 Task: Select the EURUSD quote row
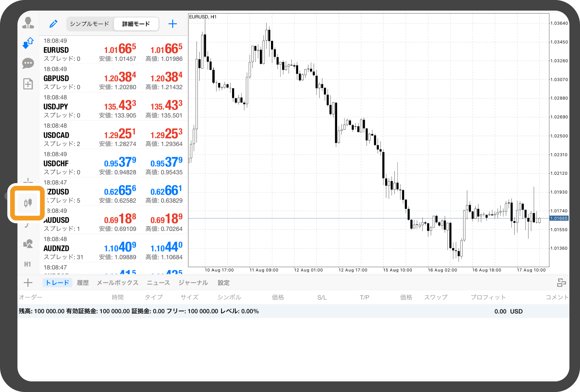click(113, 50)
